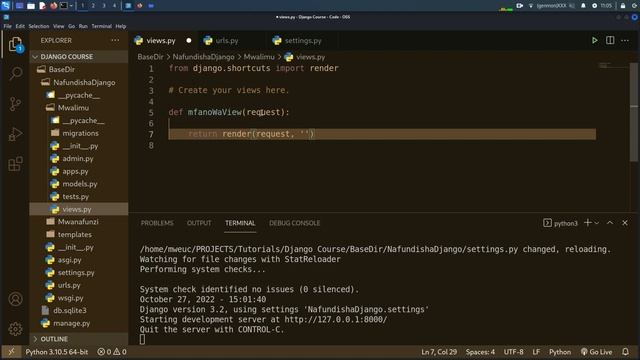Collapse the DJANGO COURSE section
Viewport: 640px width, 360px height.
coord(79,57)
